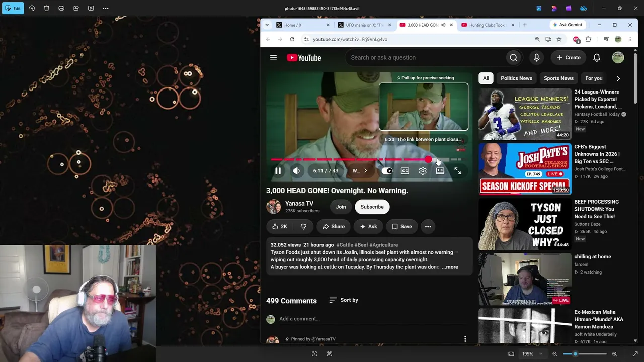Open the YouTube guide hamburger menu
Viewport: 644px width, 362px height.
click(x=273, y=58)
